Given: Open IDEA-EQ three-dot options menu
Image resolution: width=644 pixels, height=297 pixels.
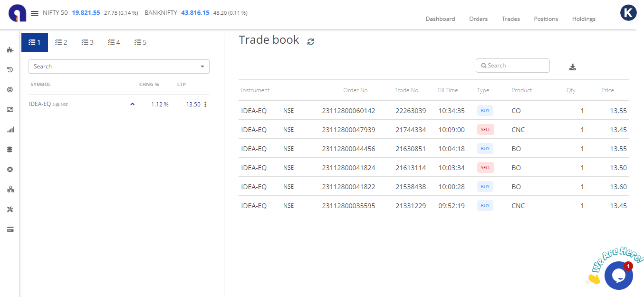Looking at the screenshot, I should pos(205,105).
